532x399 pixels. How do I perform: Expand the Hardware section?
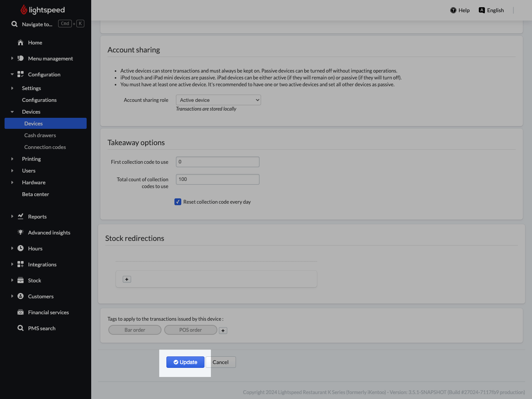pos(12,182)
